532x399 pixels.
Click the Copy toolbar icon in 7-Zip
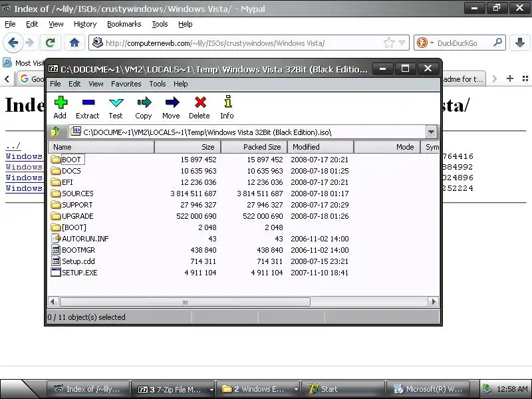point(144,102)
